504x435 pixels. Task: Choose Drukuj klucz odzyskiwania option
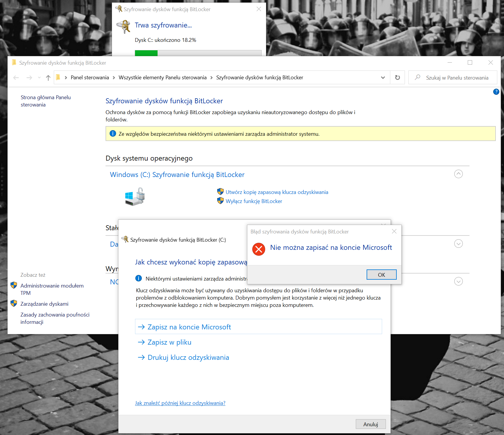183,357
